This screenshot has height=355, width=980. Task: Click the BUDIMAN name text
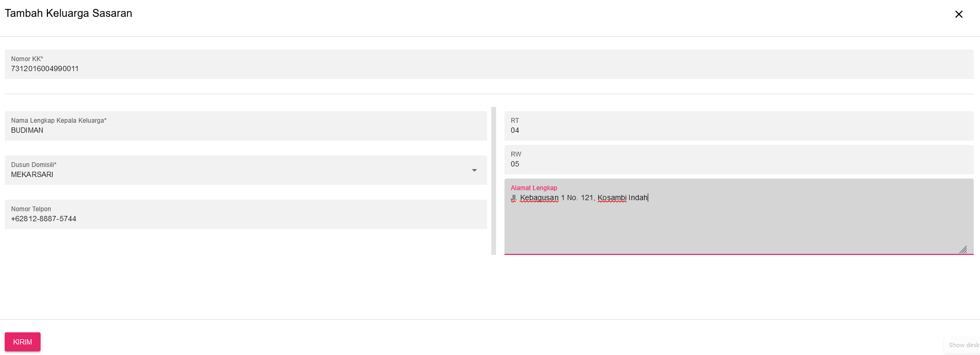[27, 131]
